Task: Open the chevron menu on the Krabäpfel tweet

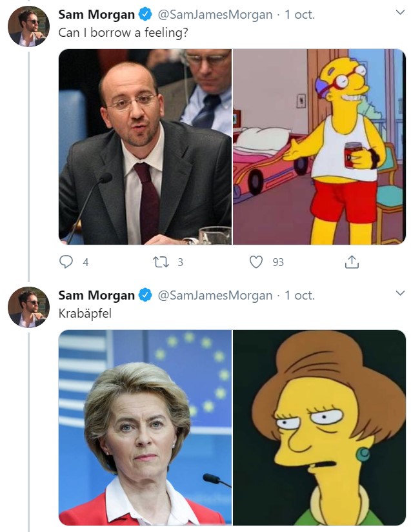Action: (x=400, y=294)
